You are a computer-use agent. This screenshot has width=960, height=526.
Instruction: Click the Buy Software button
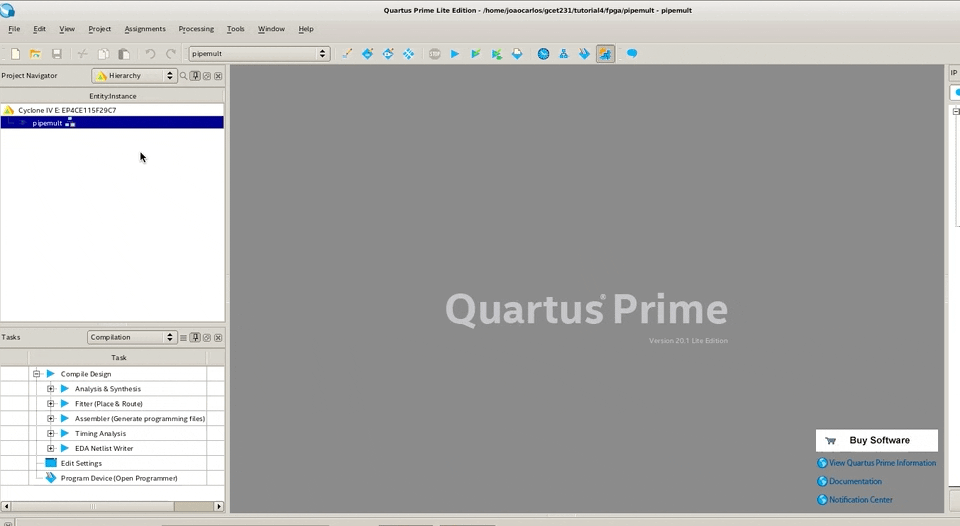pos(877,440)
